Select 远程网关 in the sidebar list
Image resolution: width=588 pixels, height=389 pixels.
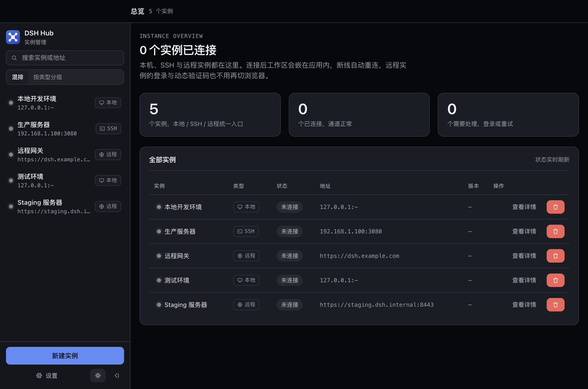65,155
